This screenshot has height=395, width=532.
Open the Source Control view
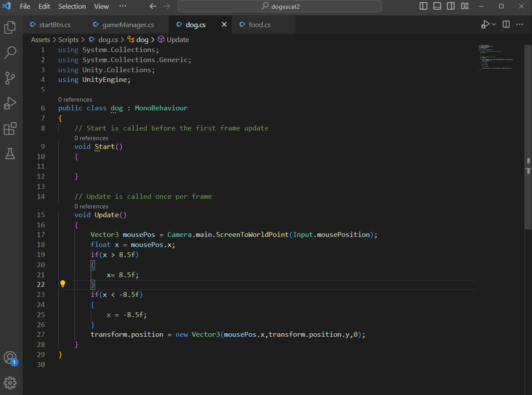click(10, 78)
